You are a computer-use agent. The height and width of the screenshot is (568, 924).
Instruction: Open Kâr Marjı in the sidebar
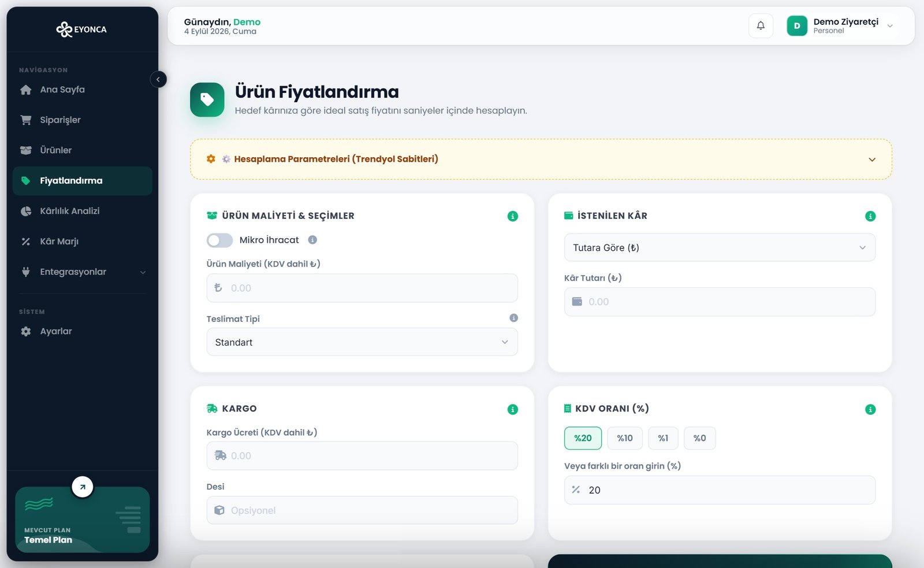(82, 242)
